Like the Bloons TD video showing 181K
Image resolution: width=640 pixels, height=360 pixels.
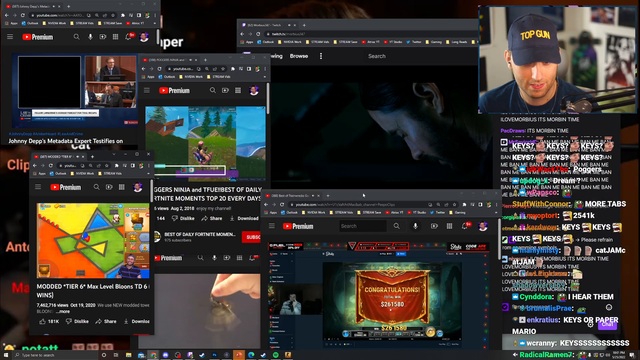(49, 321)
